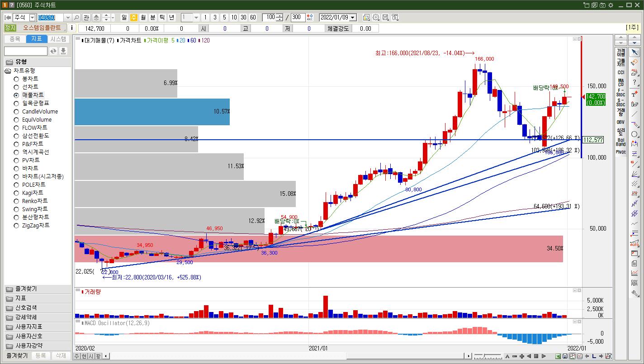Select the Kagi차트 chart type radio

click(16, 193)
